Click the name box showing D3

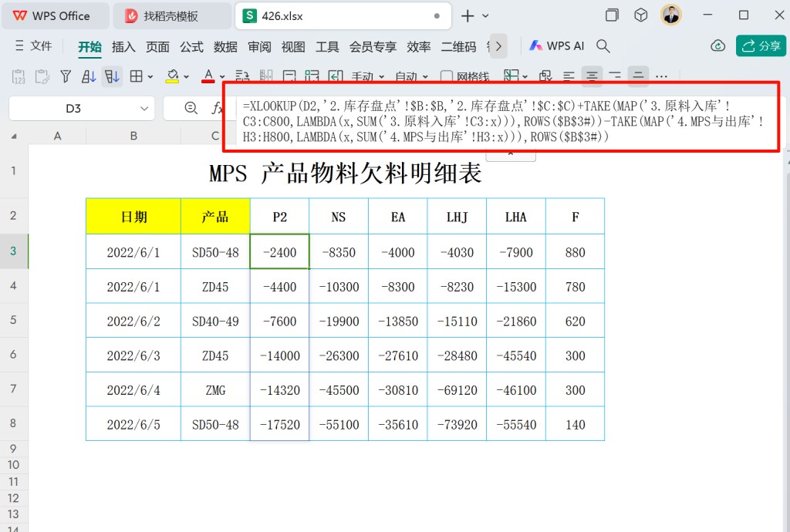coord(73,108)
